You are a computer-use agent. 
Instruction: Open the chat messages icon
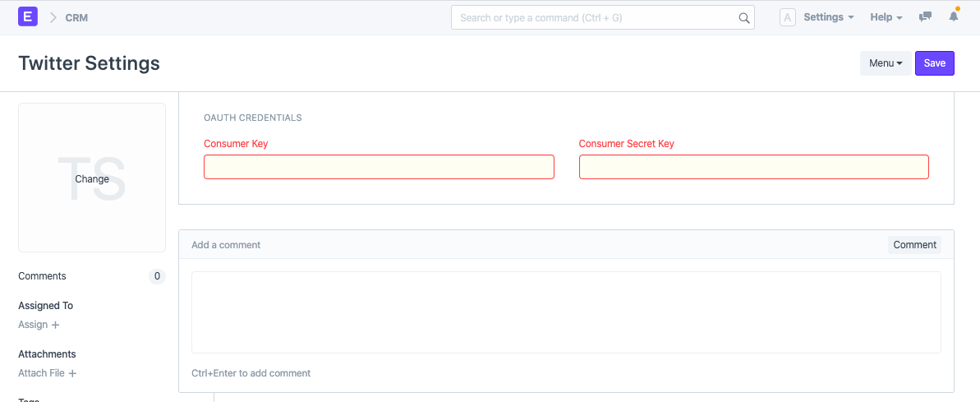click(x=925, y=17)
